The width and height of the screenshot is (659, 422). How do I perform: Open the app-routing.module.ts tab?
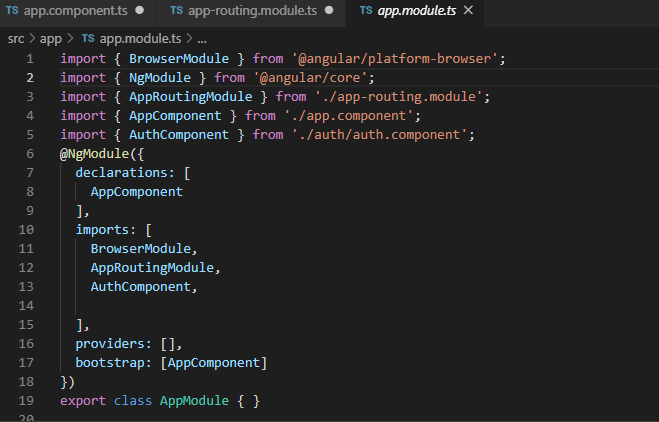(x=252, y=11)
